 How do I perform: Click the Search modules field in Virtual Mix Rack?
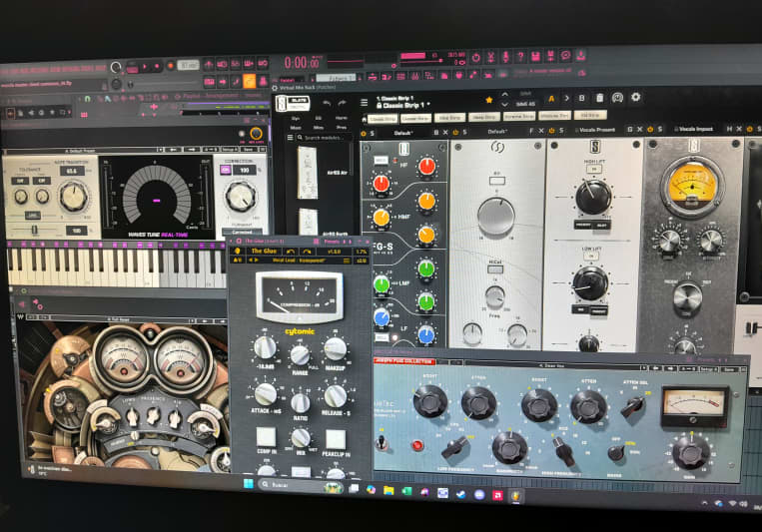(325, 138)
